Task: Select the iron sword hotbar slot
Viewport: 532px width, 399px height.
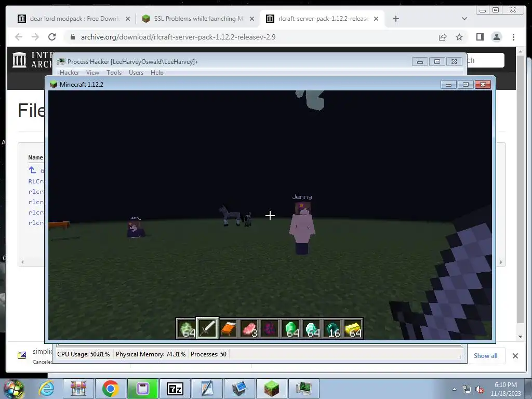Action: [207, 328]
